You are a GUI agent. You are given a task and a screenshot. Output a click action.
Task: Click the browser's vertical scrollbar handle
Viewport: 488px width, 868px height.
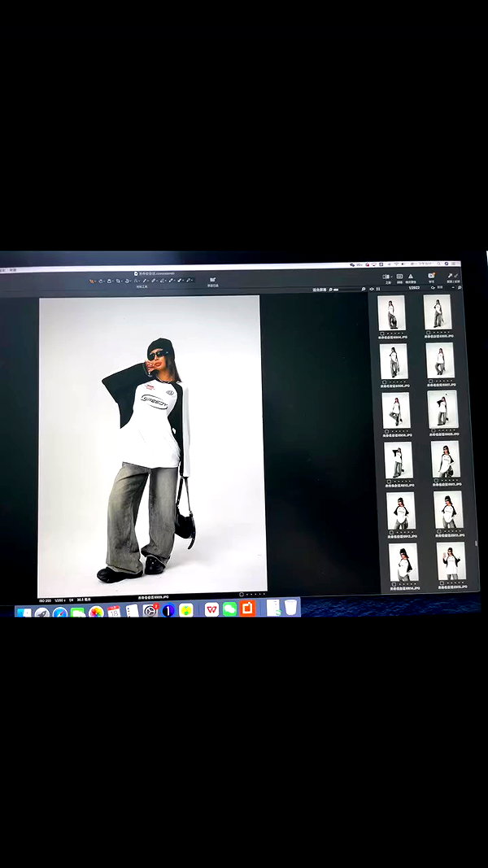coord(476,543)
